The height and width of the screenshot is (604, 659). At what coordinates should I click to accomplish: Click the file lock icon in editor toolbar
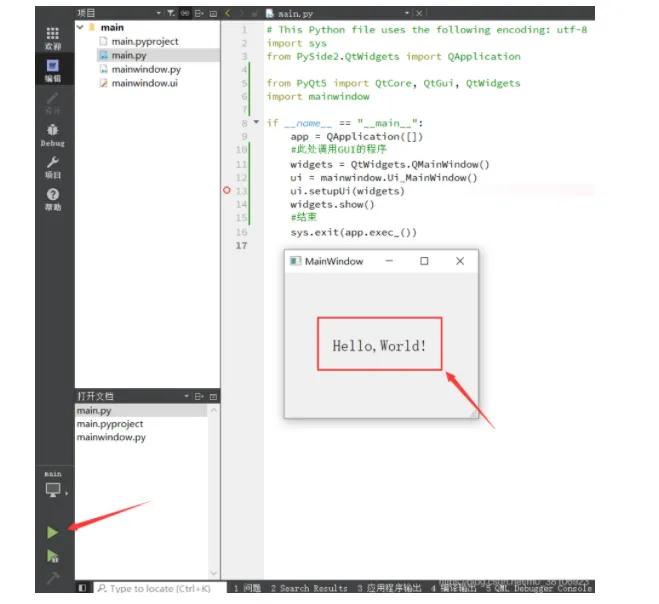point(255,13)
